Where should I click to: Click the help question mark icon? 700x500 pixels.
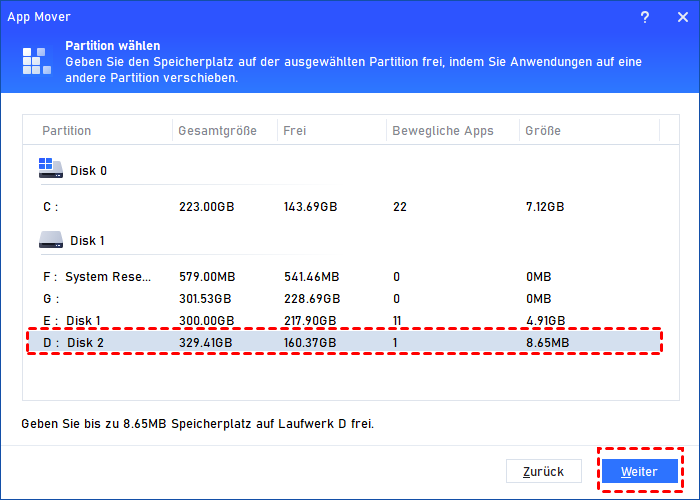(644, 15)
